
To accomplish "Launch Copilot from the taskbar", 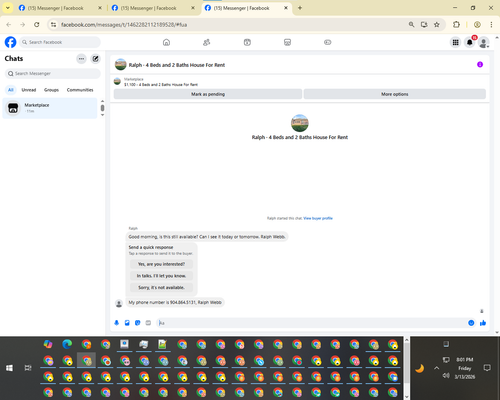I will (x=48, y=344).
